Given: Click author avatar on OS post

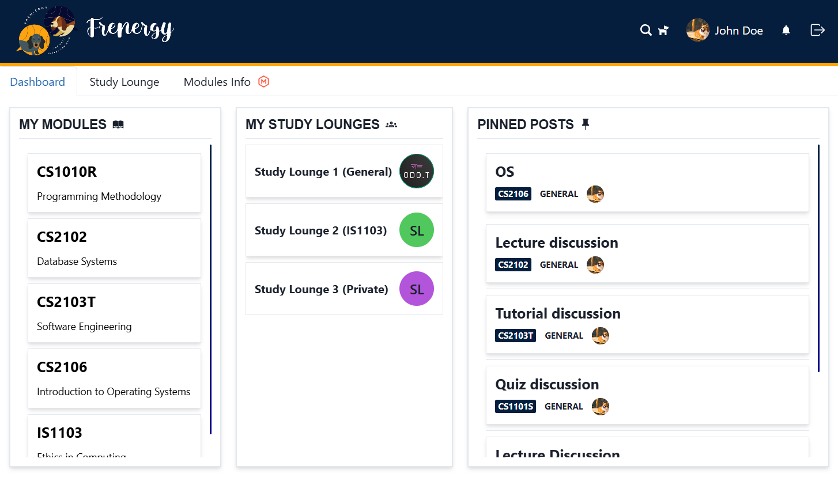Looking at the screenshot, I should pyautogui.click(x=595, y=194).
